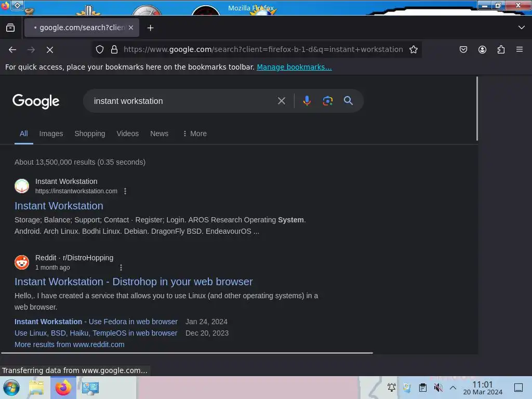Open the Start menu orb
The image size is (532, 399).
tap(11, 388)
